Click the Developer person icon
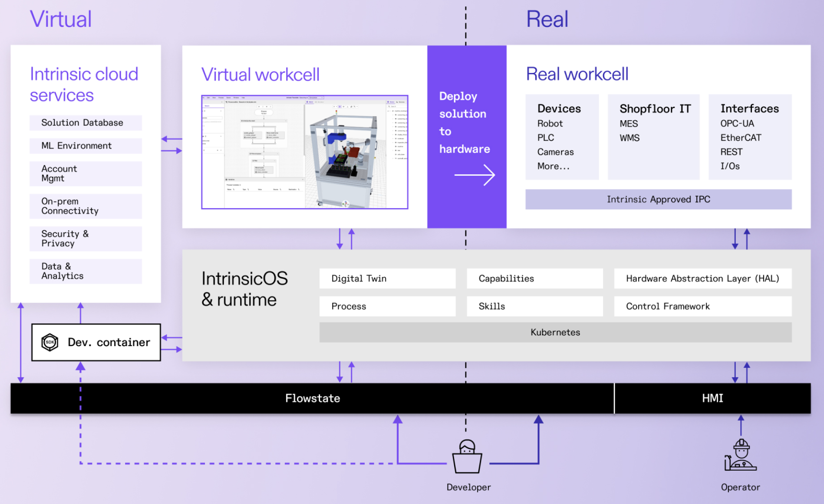The height and width of the screenshot is (504, 824). [467, 456]
